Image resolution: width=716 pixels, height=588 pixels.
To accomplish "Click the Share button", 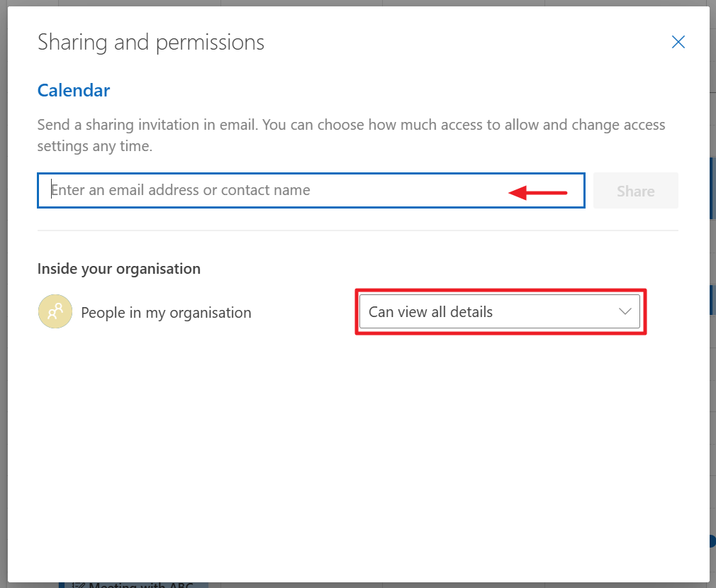I will pyautogui.click(x=636, y=191).
